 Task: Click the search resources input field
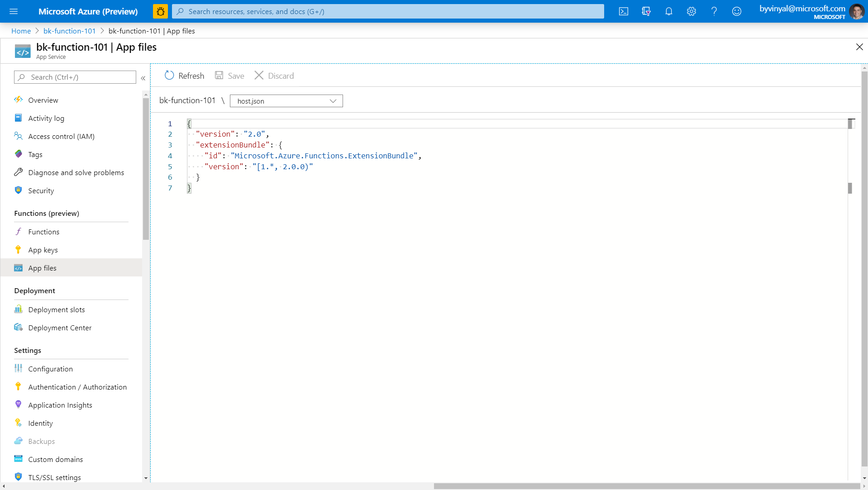click(x=389, y=11)
